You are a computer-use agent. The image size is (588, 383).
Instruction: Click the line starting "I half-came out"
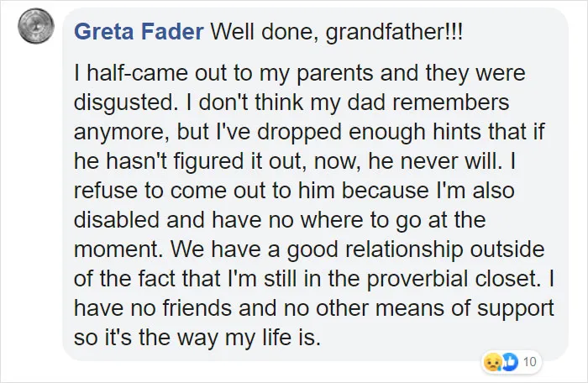(x=299, y=73)
